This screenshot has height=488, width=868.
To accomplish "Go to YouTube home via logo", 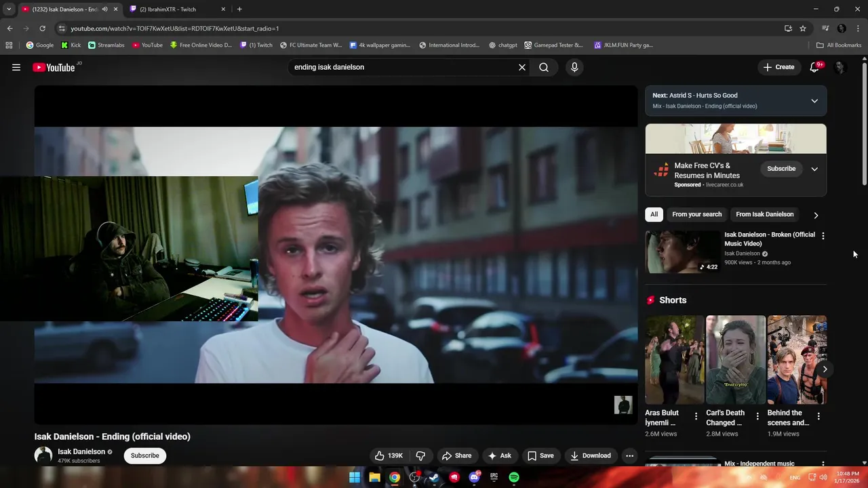I will 54,67.
